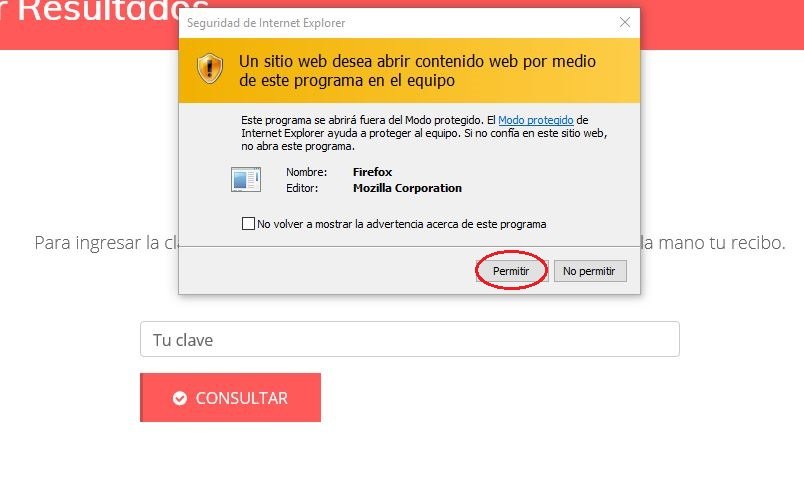Choose the 'No permitir' button
Viewport: 804px width, 478px height.
590,271
